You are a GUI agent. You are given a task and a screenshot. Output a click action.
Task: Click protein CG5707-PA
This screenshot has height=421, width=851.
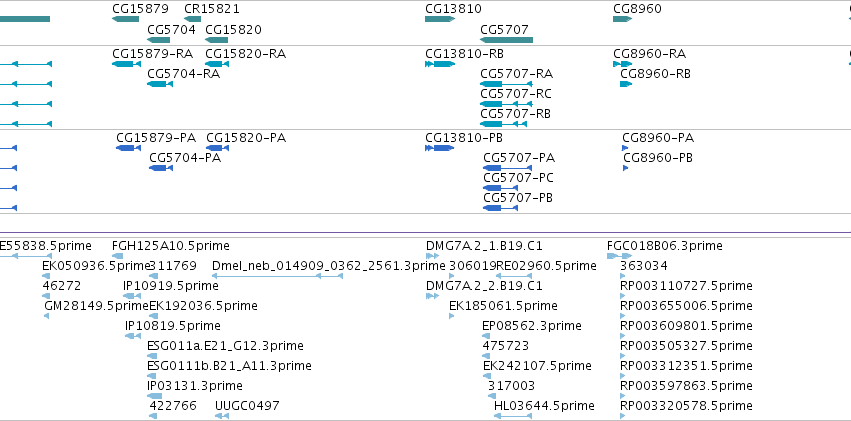click(x=507, y=168)
